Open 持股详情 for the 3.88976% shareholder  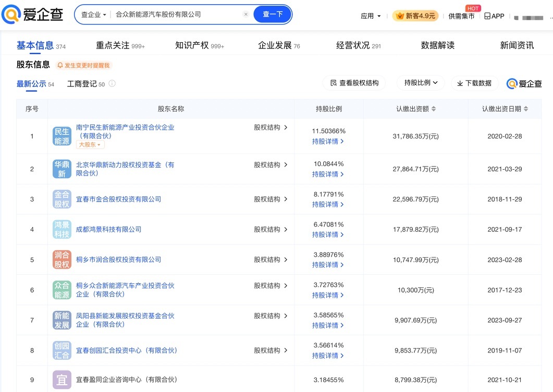(x=328, y=265)
